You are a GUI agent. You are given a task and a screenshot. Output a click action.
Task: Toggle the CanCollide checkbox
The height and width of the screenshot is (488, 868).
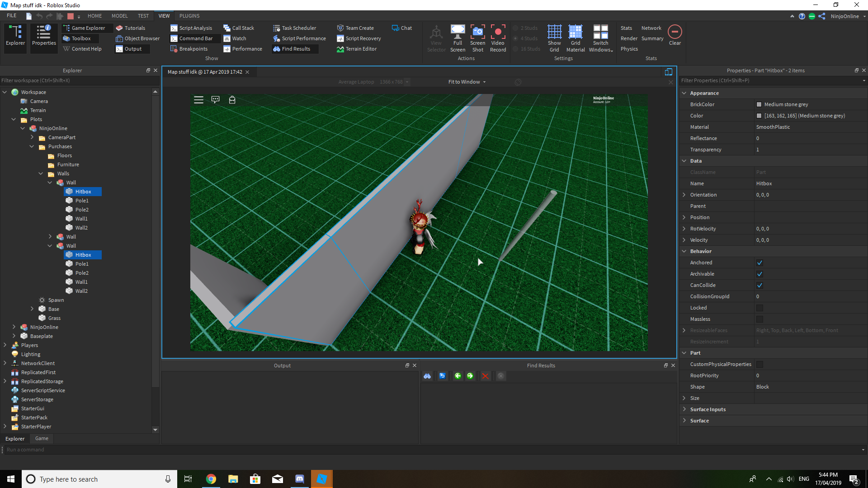pos(759,285)
